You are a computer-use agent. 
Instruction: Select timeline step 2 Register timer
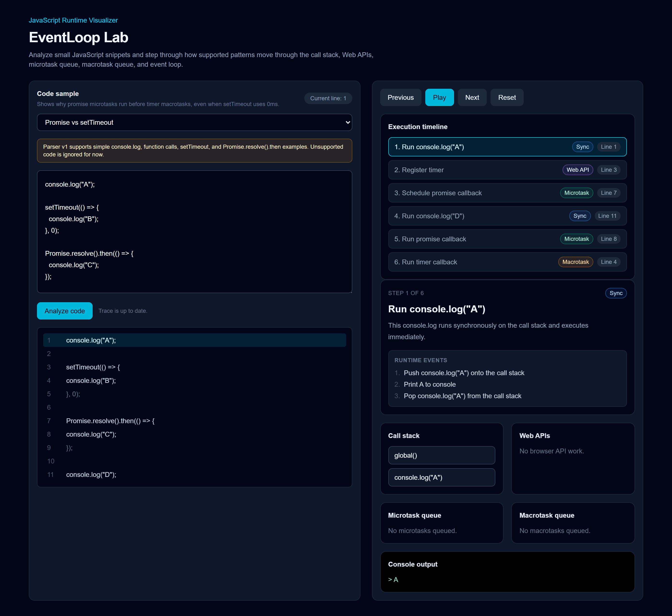[x=507, y=170]
